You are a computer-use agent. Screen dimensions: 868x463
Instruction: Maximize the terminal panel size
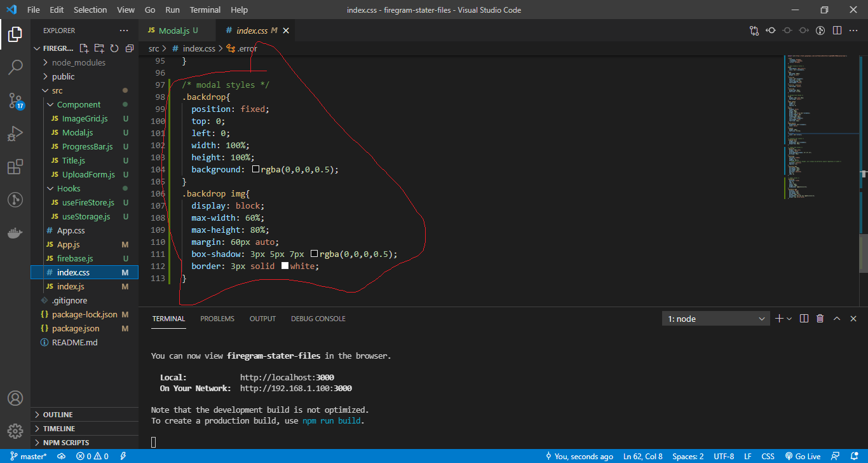[x=837, y=319]
